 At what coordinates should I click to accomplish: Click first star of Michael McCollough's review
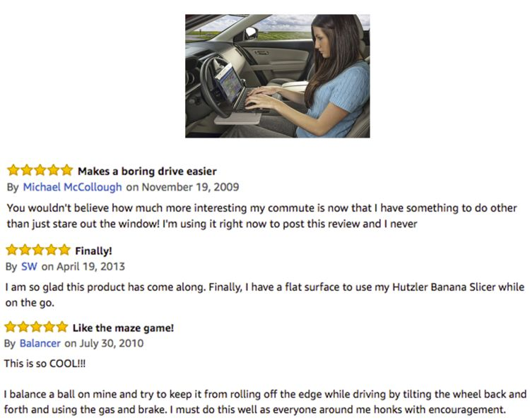(x=13, y=170)
